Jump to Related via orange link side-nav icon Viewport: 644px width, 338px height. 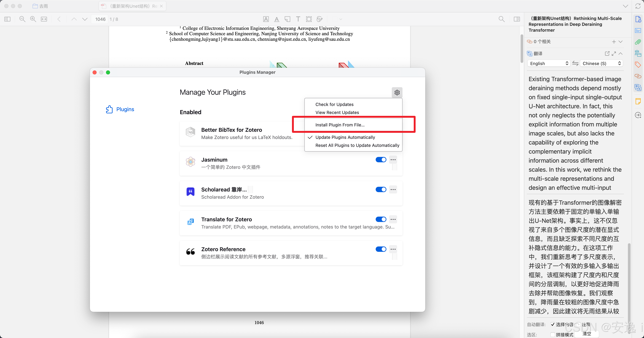click(638, 76)
